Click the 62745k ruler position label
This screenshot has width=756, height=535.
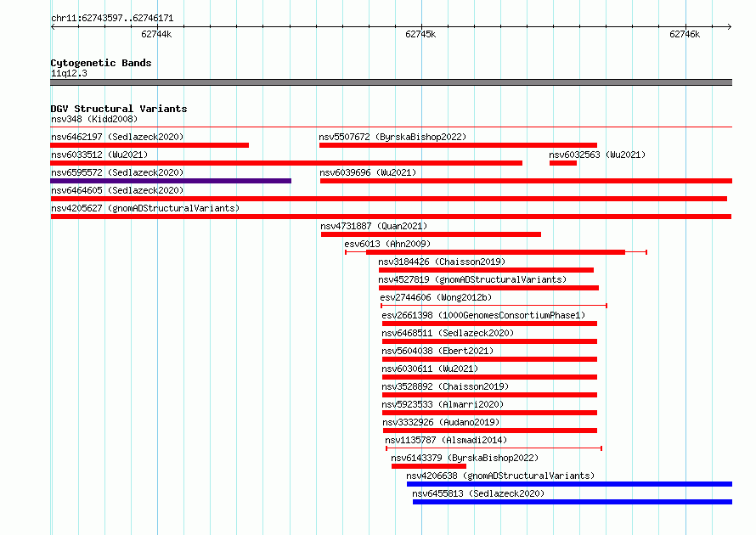pyautogui.click(x=420, y=34)
